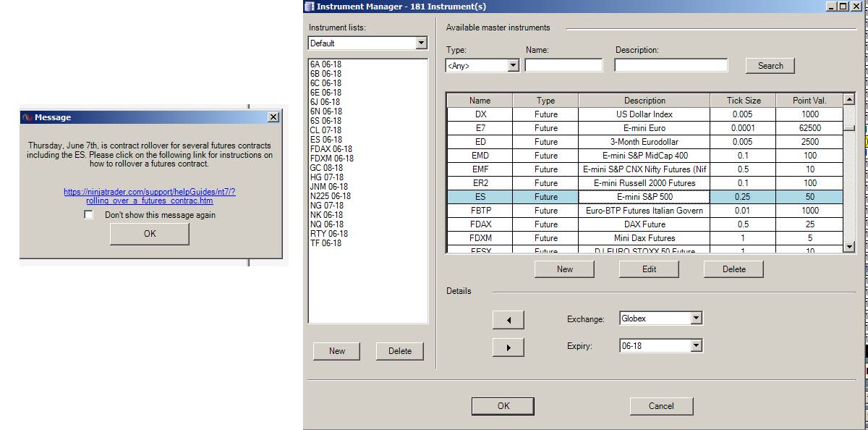Sort by the Type column header
Image resolution: width=868 pixels, height=430 pixels.
click(x=545, y=101)
